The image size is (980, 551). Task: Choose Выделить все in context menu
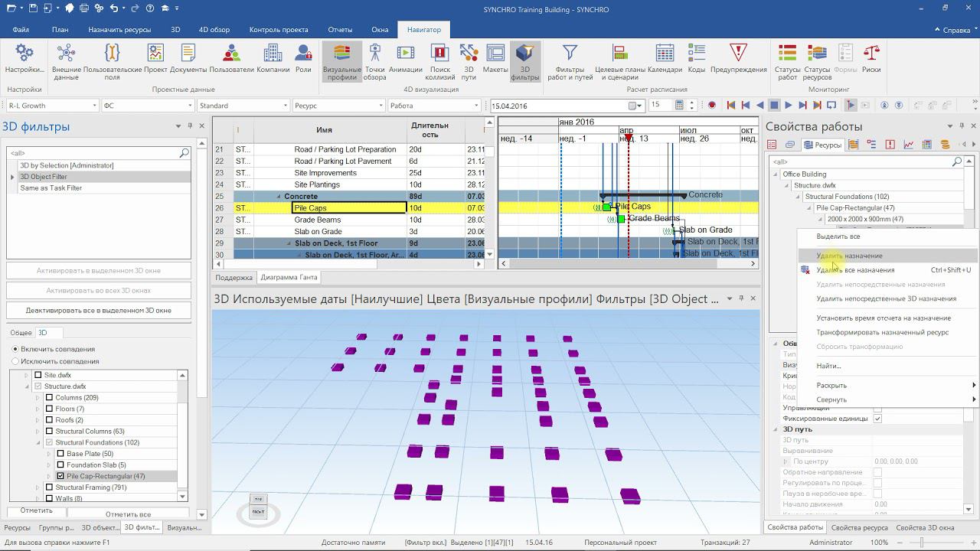[x=838, y=236]
